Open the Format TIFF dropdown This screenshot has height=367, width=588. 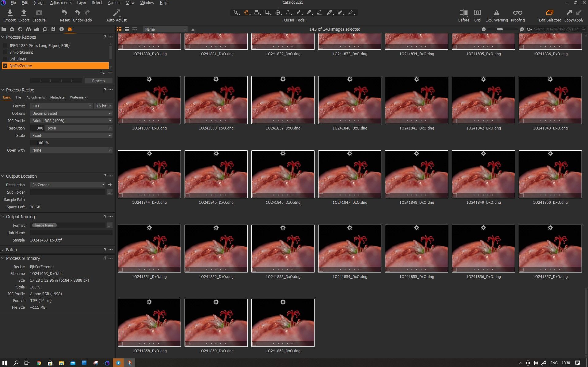[62, 106]
